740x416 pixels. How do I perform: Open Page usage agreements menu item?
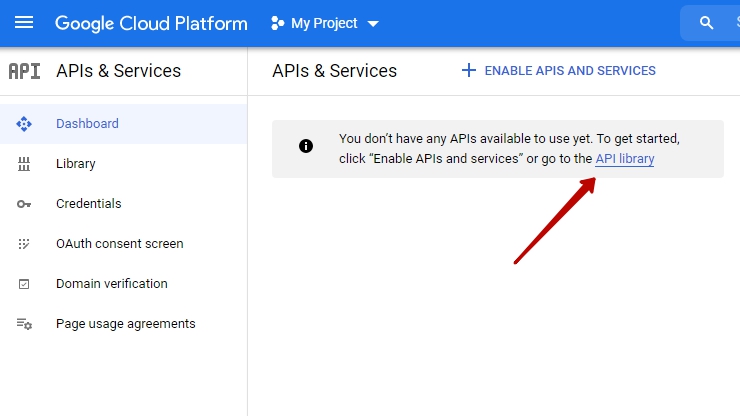coord(124,324)
